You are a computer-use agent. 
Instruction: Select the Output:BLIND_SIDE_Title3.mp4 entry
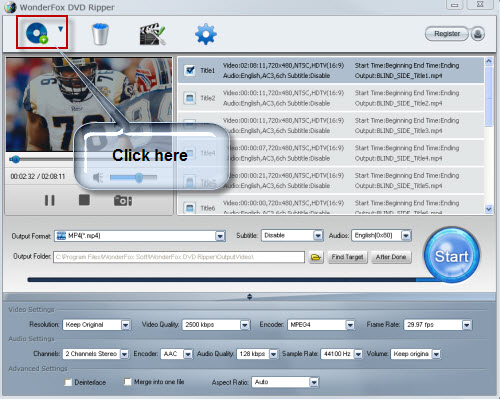tap(399, 131)
